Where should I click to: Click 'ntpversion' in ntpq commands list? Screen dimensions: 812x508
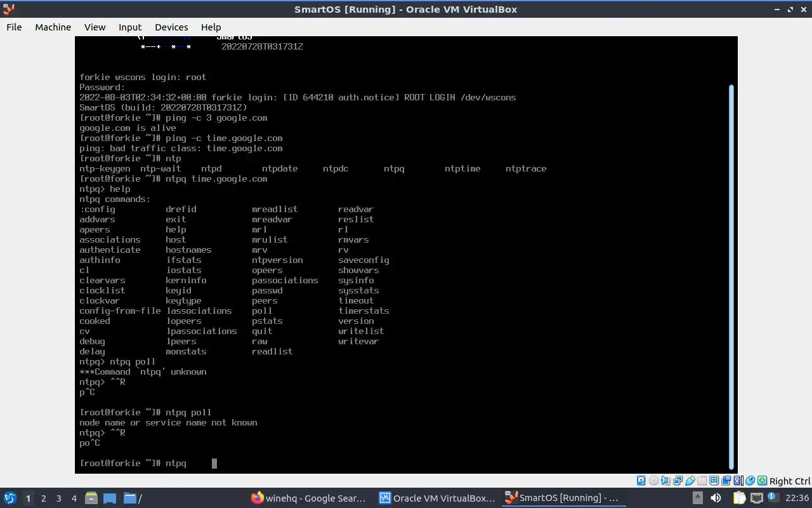tap(277, 260)
